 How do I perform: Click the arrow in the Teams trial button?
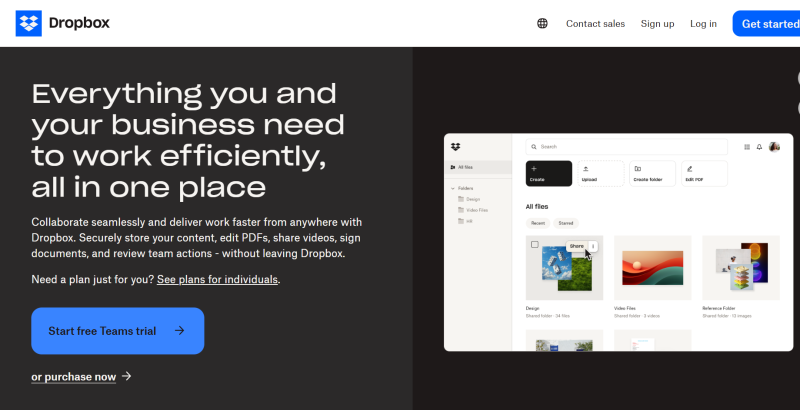point(180,330)
